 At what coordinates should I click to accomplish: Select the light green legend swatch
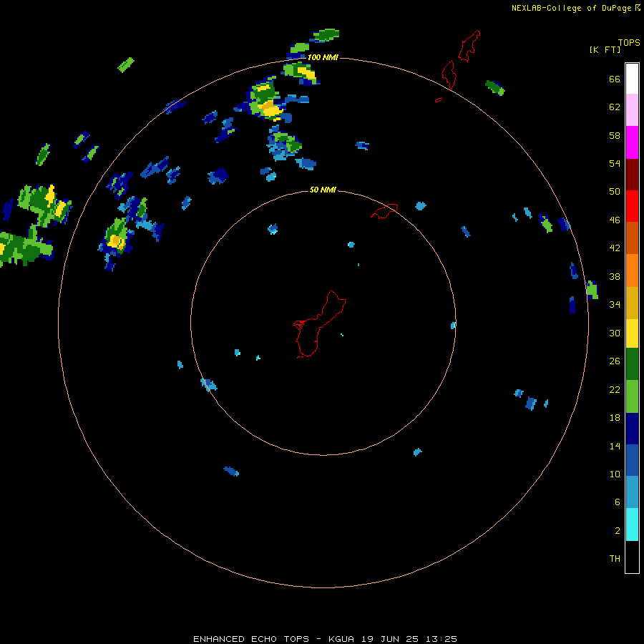coord(632,396)
